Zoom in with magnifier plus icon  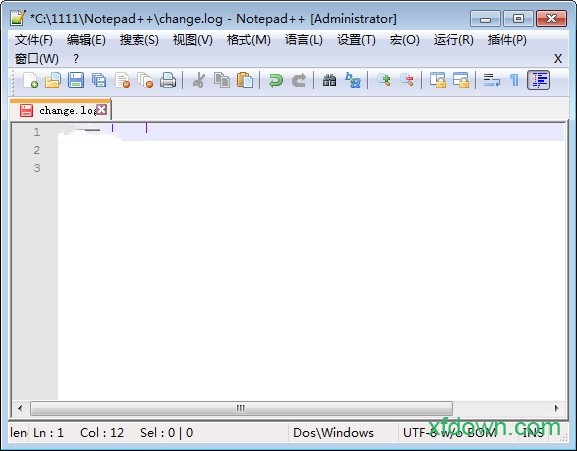pyautogui.click(x=383, y=80)
